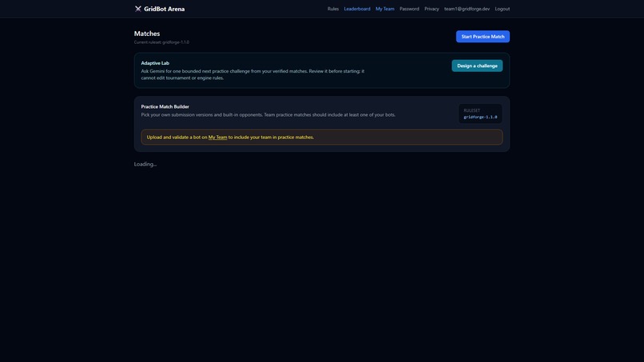Follow the My Team link in warning banner
Image resolution: width=644 pixels, height=362 pixels.
217,137
